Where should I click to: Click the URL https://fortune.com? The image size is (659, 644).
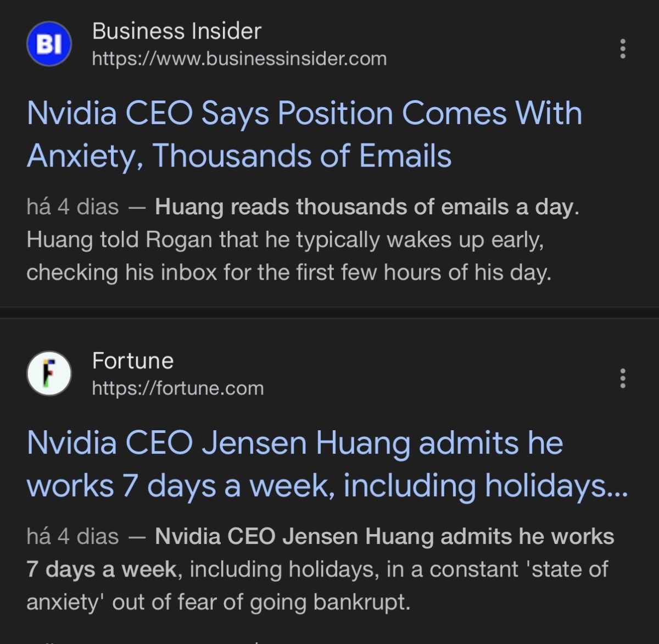coord(177,388)
